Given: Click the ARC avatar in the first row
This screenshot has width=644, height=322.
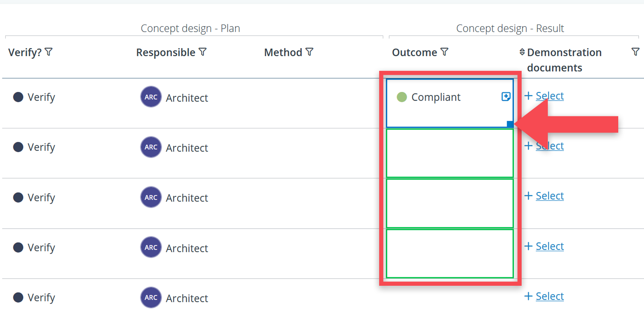Looking at the screenshot, I should coord(151,97).
